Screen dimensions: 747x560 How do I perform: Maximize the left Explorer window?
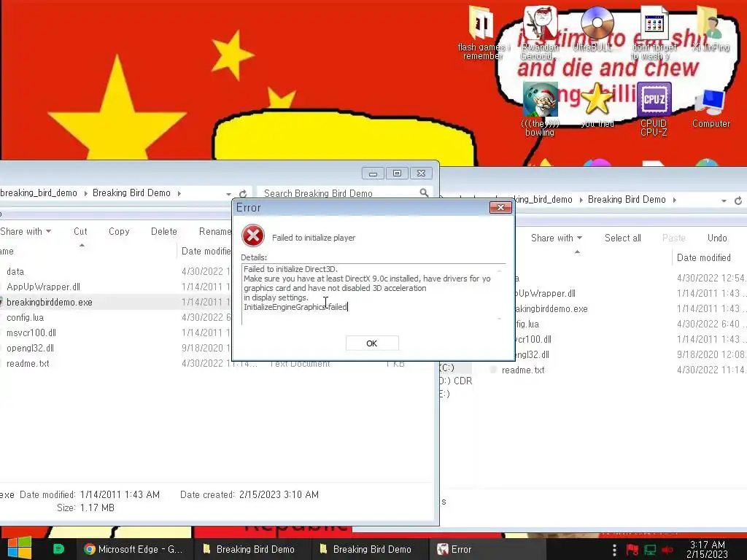(397, 174)
